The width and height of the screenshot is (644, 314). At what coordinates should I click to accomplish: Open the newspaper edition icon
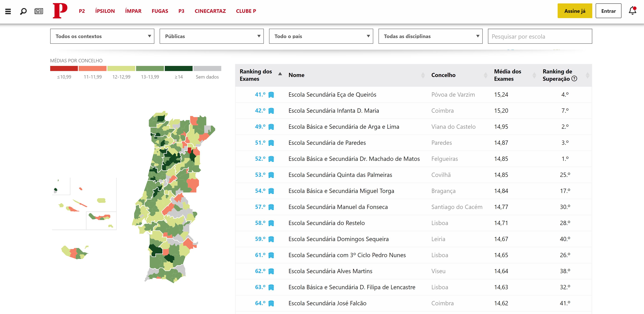click(39, 11)
